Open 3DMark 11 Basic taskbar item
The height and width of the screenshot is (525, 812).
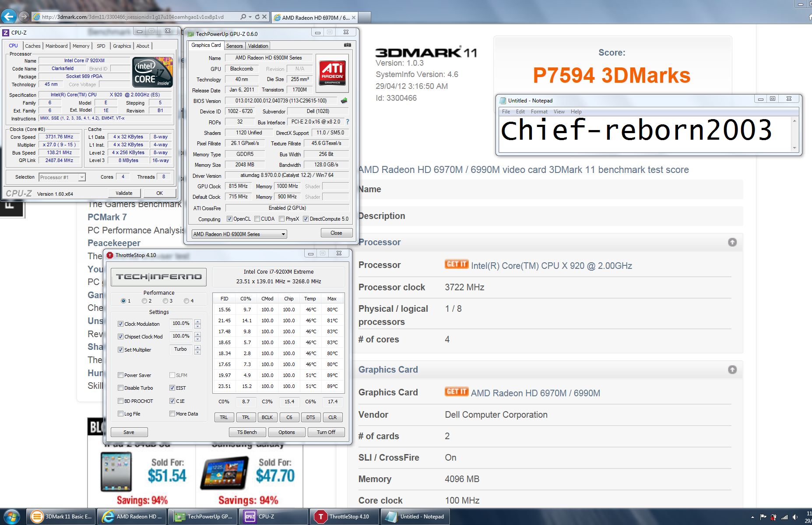[61, 517]
